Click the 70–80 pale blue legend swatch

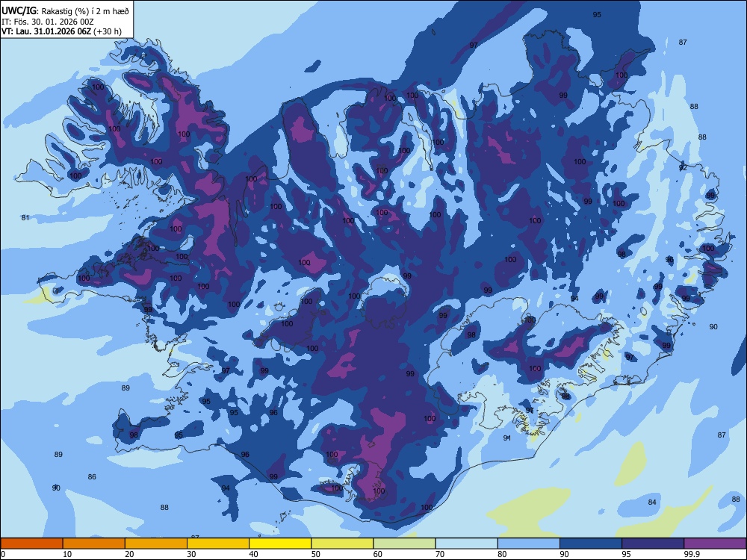(x=466, y=544)
